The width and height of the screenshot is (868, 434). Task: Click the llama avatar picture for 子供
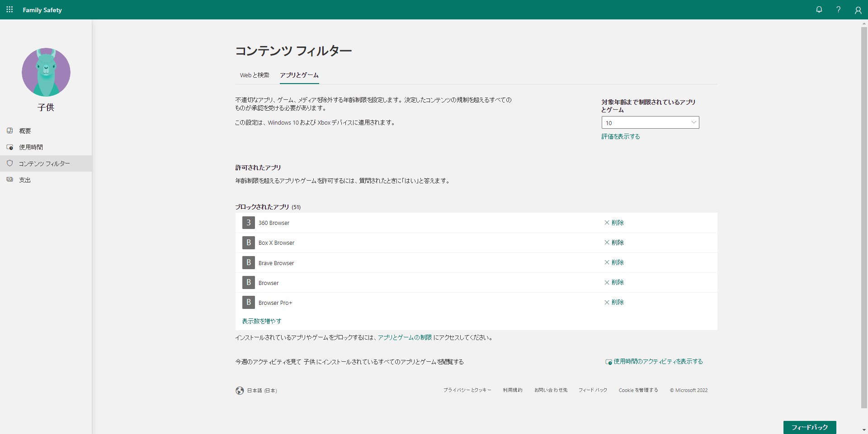point(46,72)
